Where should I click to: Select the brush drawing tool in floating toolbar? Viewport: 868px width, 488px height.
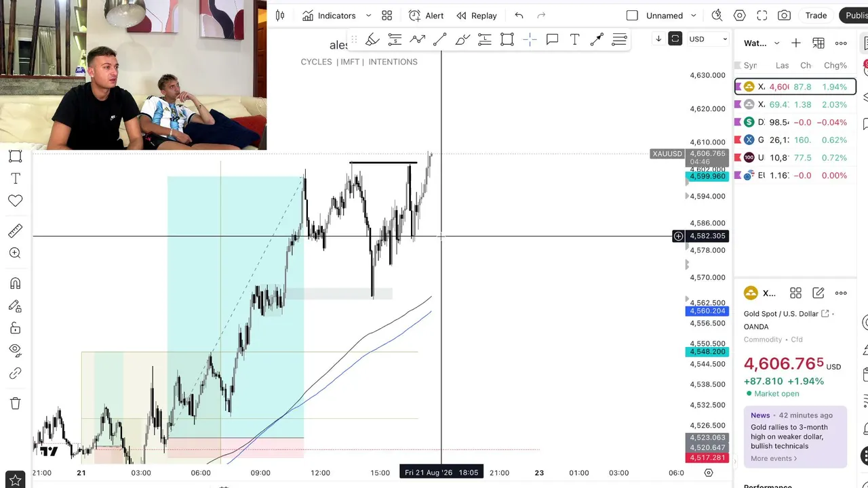click(x=372, y=40)
